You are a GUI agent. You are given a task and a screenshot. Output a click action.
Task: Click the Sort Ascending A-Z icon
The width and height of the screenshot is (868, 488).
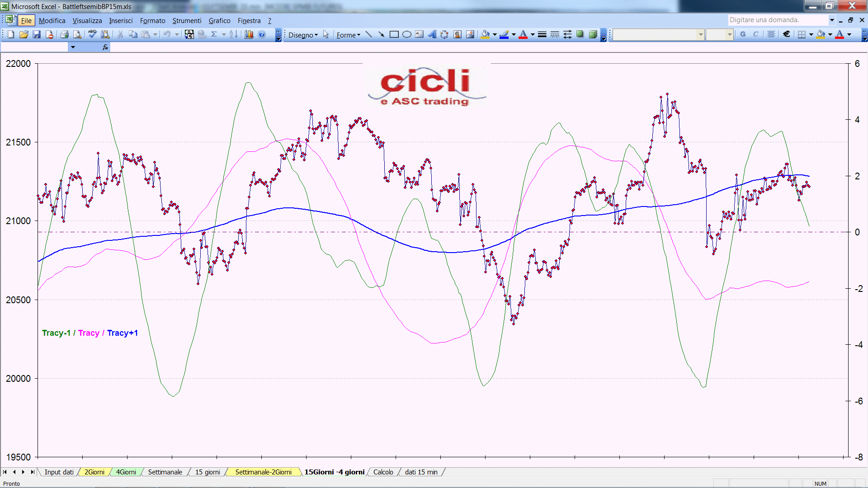click(x=233, y=34)
